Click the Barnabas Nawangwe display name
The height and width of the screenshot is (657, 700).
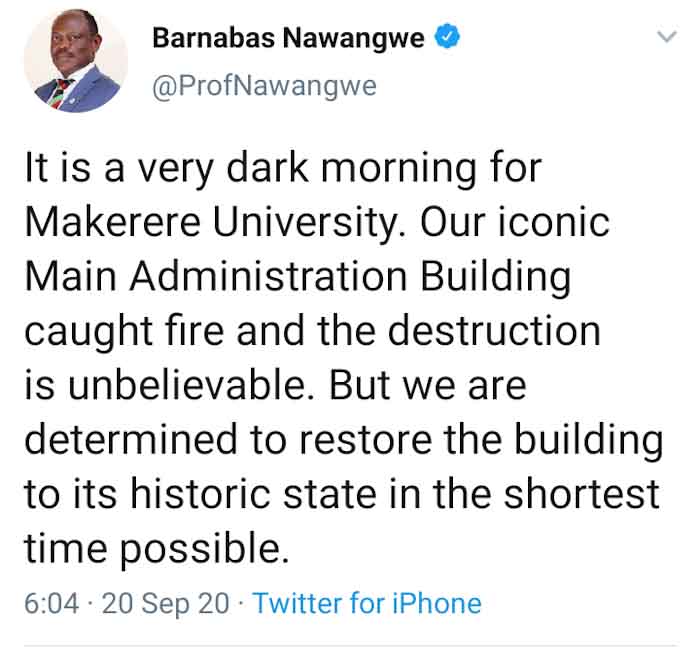tap(288, 37)
